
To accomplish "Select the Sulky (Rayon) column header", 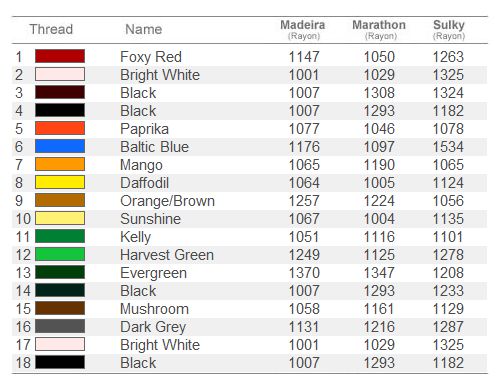I will click(x=449, y=29).
